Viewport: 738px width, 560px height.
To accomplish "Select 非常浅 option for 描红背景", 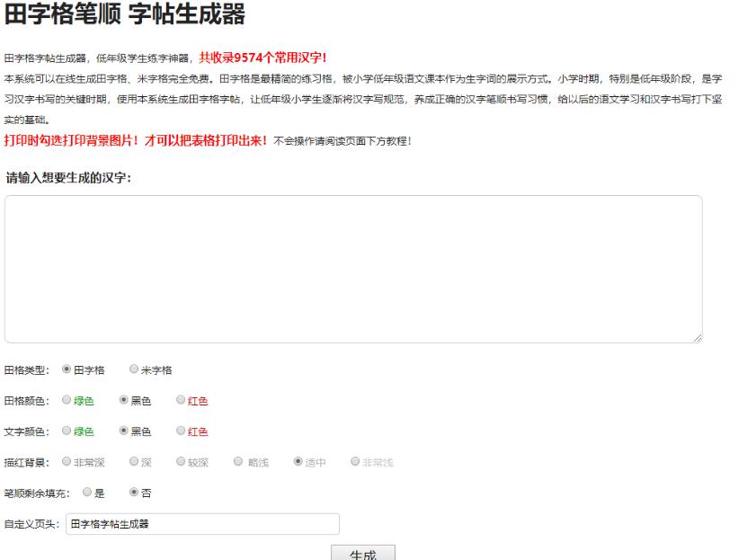I will [355, 462].
